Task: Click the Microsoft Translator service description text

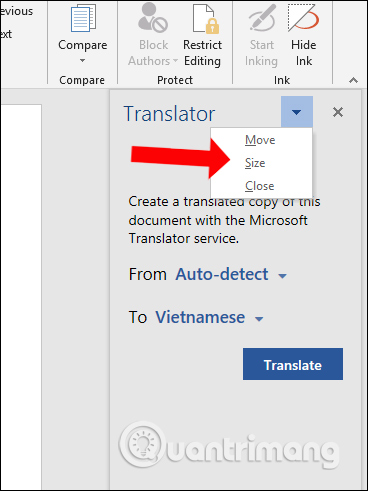Action: click(225, 220)
